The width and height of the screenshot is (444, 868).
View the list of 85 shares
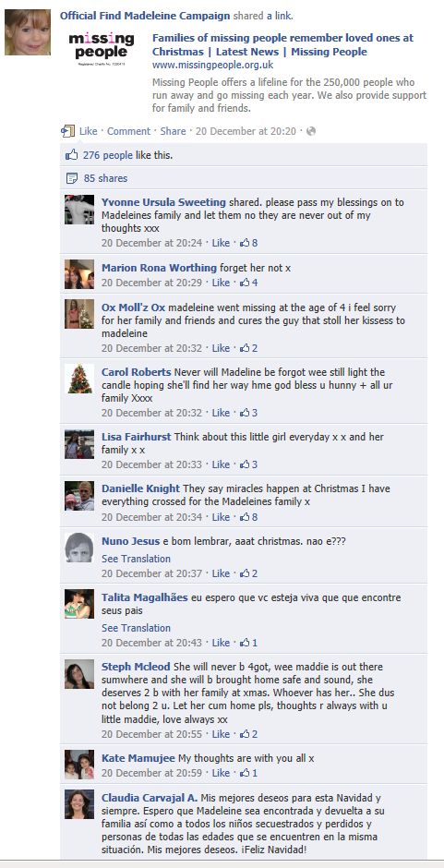click(105, 178)
